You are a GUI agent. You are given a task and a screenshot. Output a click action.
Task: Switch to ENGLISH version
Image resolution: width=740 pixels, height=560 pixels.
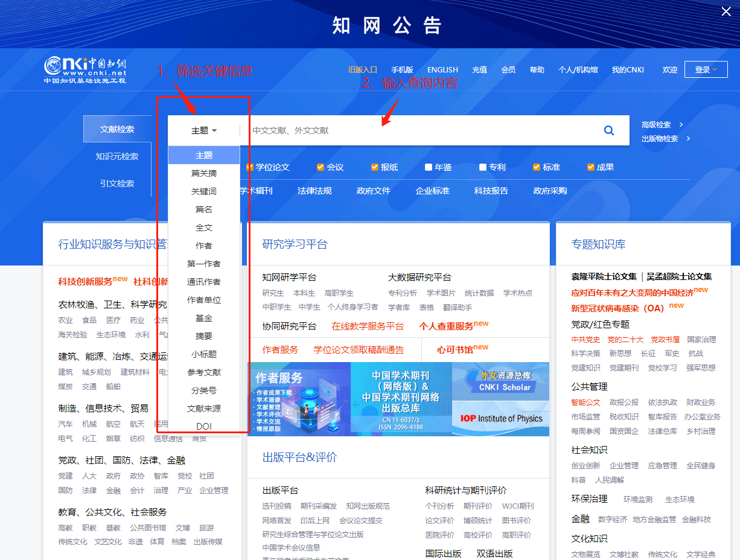click(x=442, y=70)
